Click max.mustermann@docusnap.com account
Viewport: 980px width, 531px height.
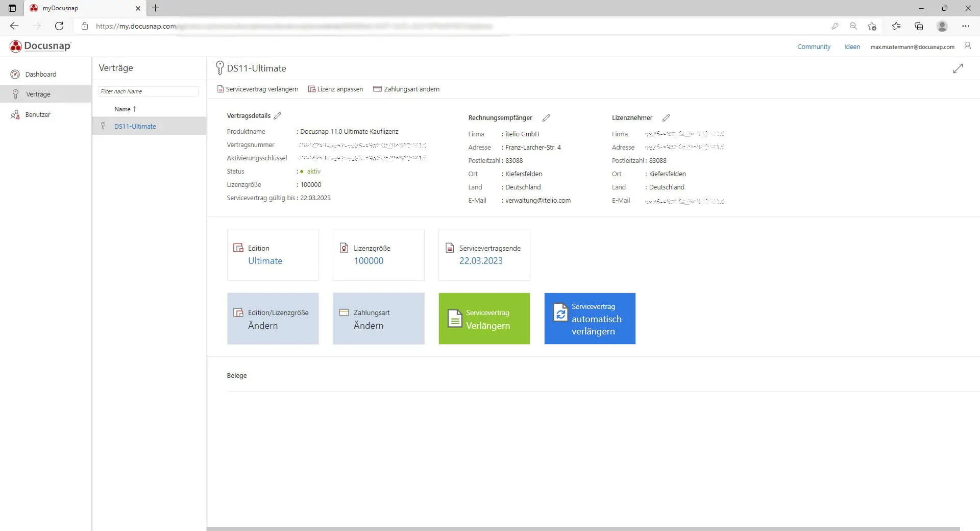[912, 46]
